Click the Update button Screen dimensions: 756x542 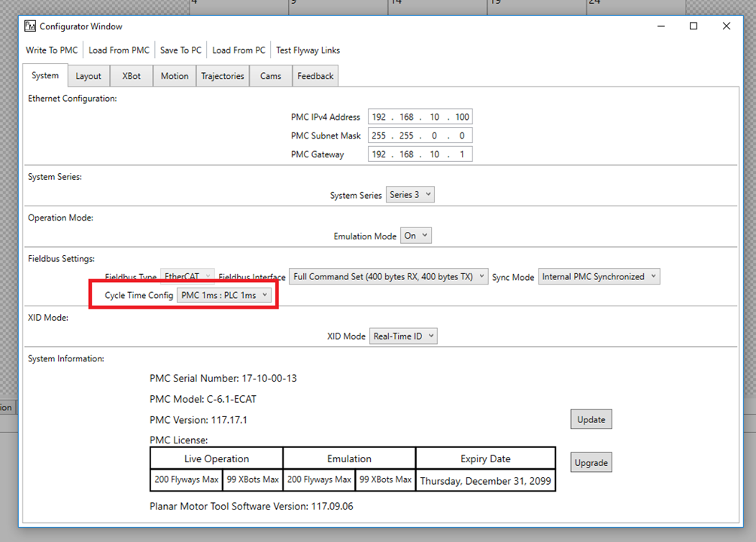click(591, 419)
